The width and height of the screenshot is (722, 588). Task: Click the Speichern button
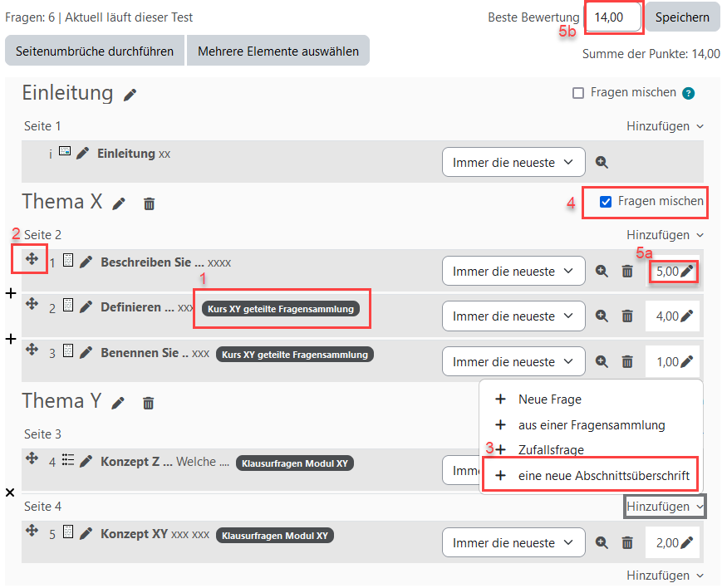click(x=682, y=17)
